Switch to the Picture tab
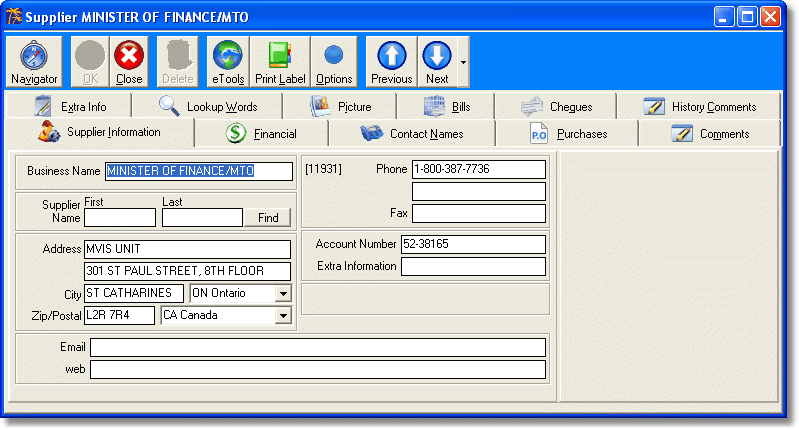799x430 pixels. (340, 106)
